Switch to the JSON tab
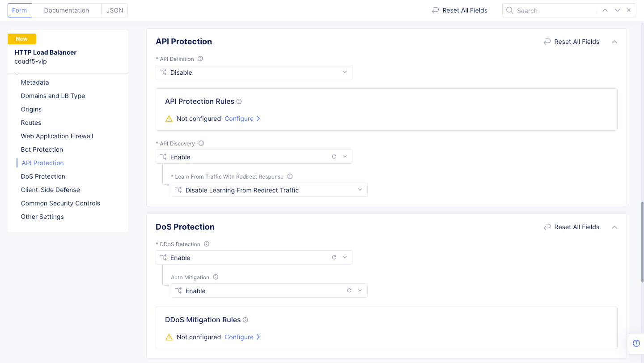 tap(114, 10)
